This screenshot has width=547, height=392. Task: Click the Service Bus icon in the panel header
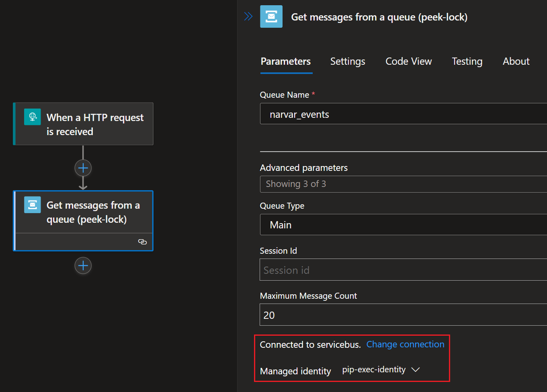tap(271, 16)
